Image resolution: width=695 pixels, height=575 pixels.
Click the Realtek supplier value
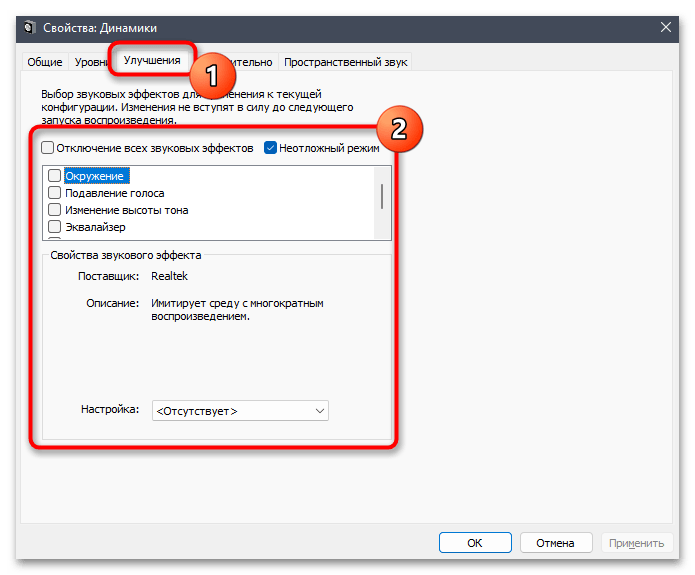point(169,276)
